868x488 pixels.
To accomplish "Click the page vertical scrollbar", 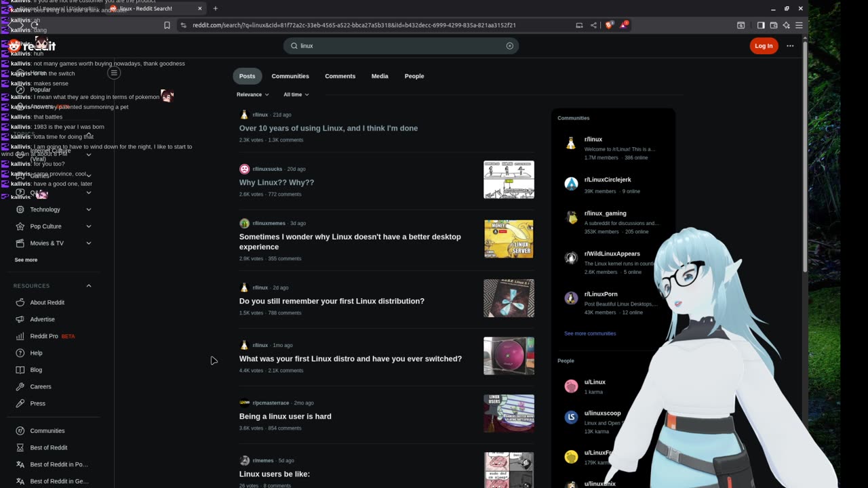I will pos(805,156).
